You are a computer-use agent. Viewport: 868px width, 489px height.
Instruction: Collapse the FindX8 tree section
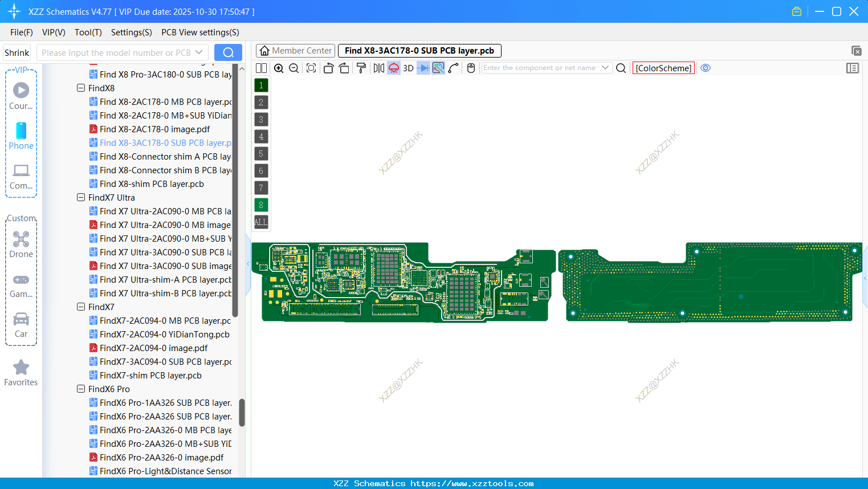point(81,88)
